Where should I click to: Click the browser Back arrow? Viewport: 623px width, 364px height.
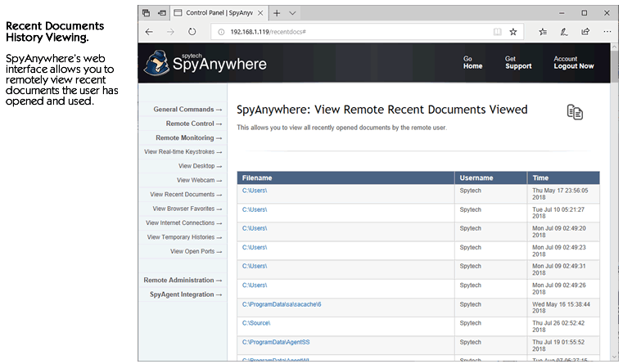[x=149, y=32]
